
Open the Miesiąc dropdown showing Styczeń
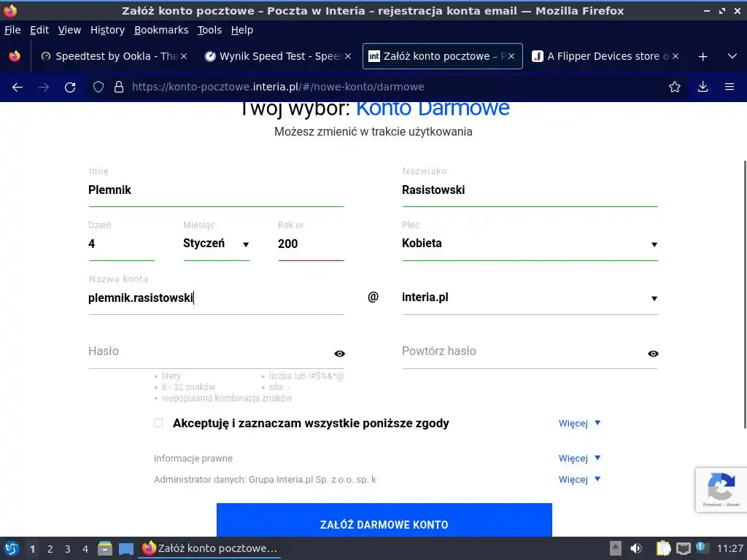pyautogui.click(x=216, y=244)
